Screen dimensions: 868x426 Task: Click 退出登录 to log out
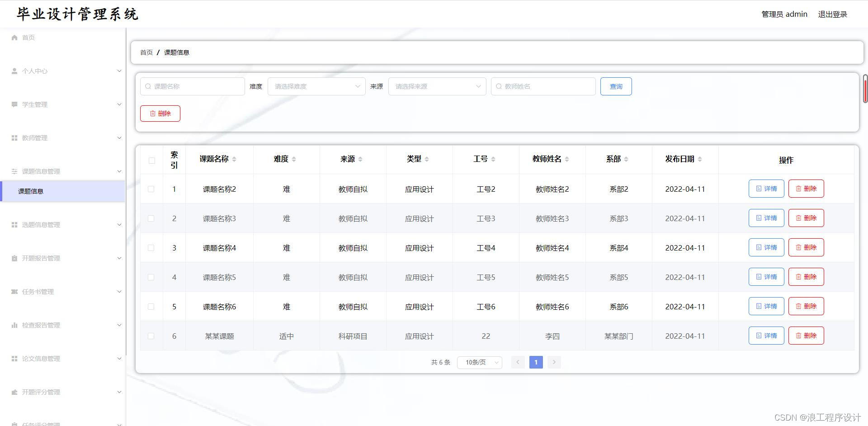[x=832, y=14]
